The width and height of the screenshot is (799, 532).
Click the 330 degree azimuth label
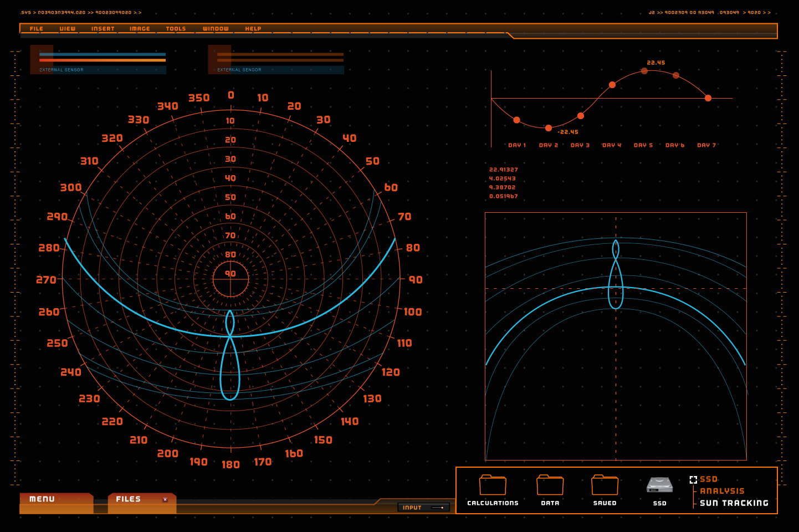tap(139, 120)
